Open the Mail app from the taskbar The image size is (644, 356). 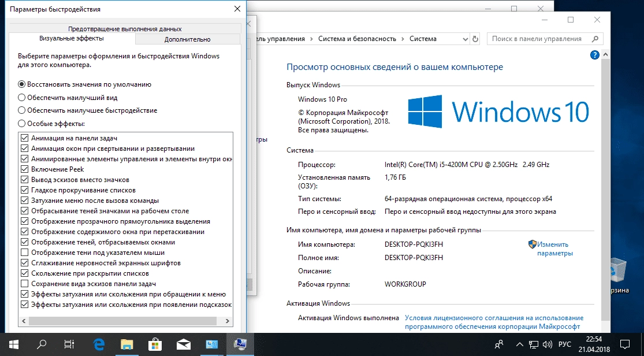coord(184,344)
